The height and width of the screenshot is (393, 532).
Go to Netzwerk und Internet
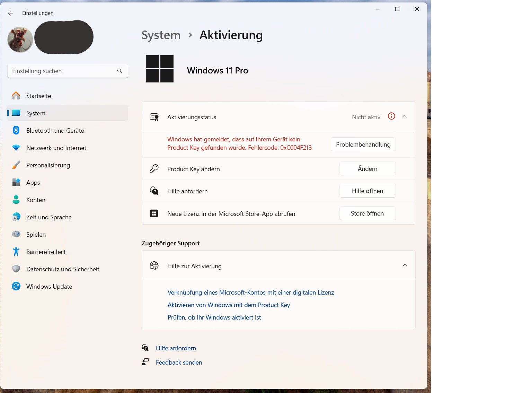coord(68,148)
